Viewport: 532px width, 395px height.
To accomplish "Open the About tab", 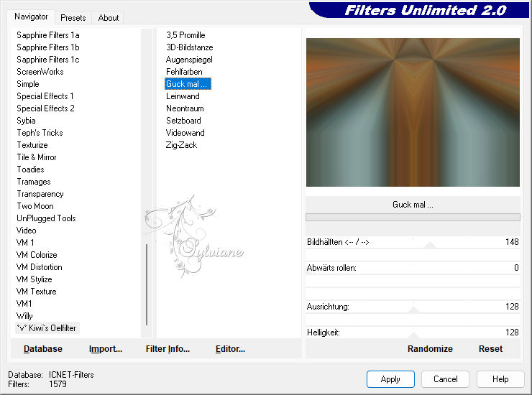I will pos(109,18).
